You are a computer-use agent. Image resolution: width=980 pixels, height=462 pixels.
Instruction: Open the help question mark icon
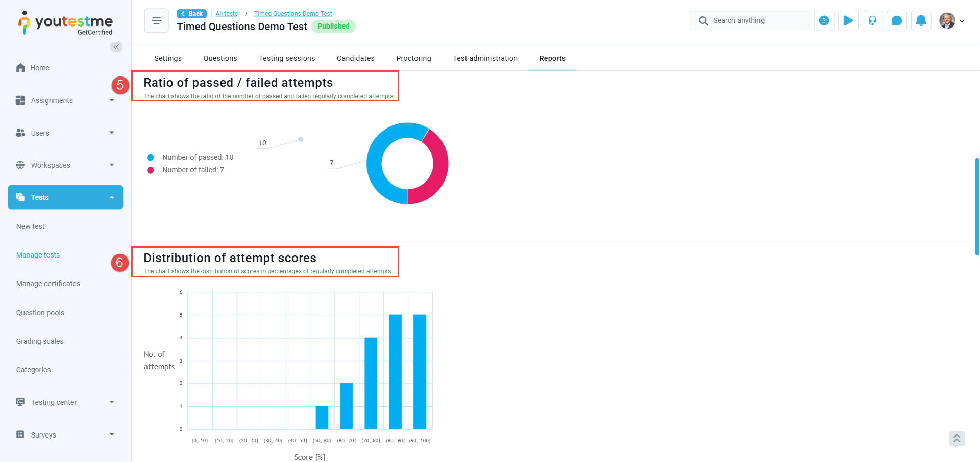tap(824, 21)
